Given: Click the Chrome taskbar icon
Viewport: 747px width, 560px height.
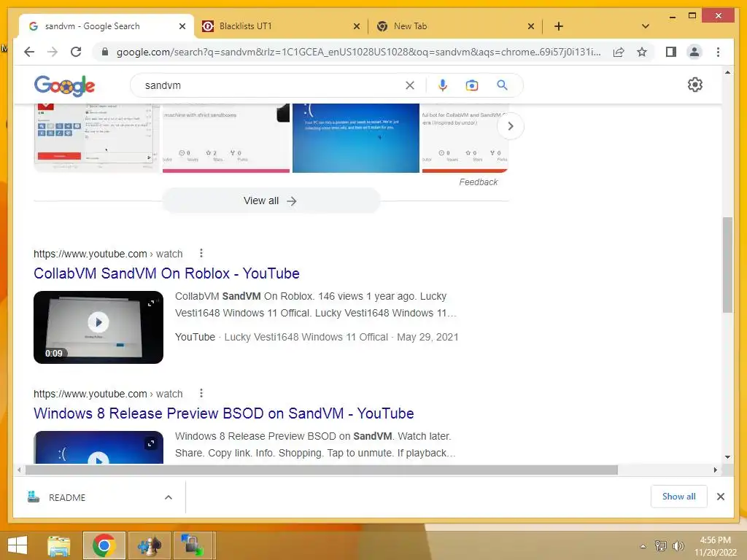Looking at the screenshot, I should click(104, 545).
